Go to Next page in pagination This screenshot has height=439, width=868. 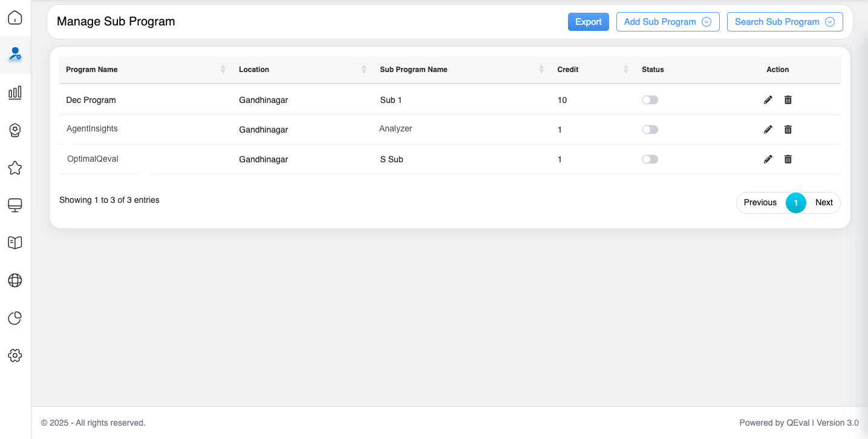click(x=824, y=202)
